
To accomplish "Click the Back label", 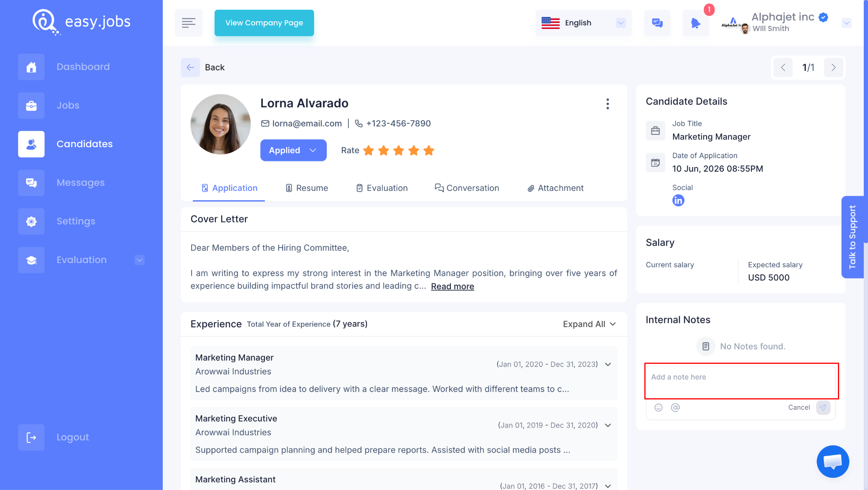I will click(214, 67).
